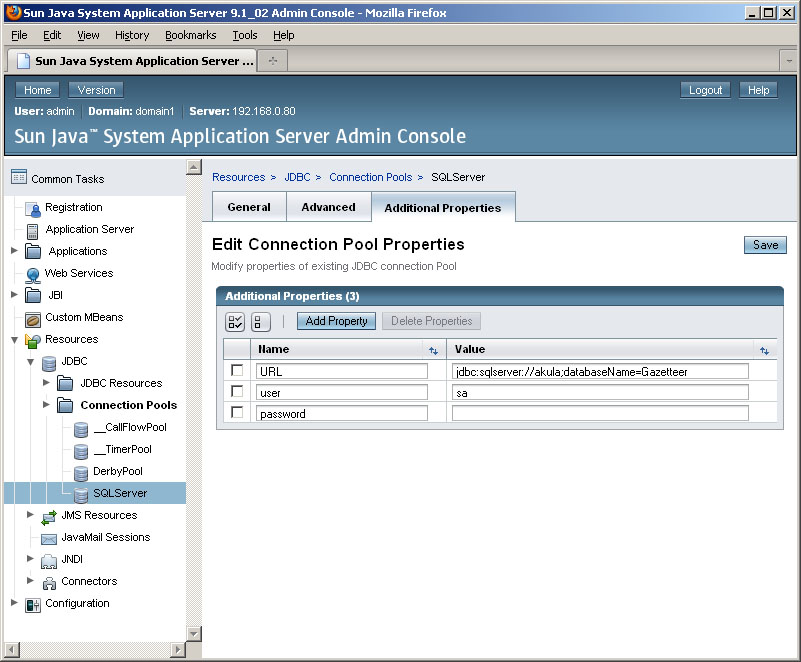Expand the JMS Resources node
The width and height of the screenshot is (801, 662).
tap(30, 514)
